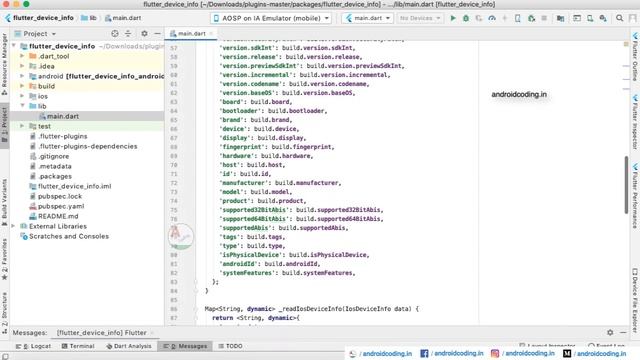This screenshot has width=640, height=360.
Task: Start debugging with the bug icon
Action: pyautogui.click(x=466, y=18)
